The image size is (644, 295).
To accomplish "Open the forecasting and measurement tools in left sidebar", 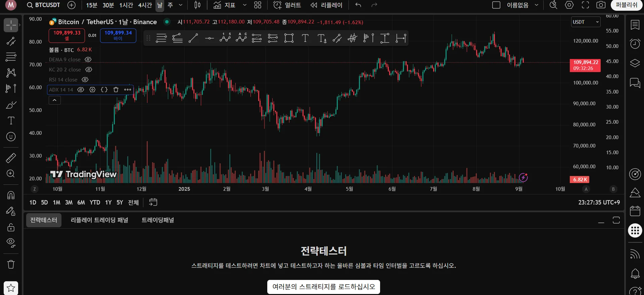I will coord(11,88).
